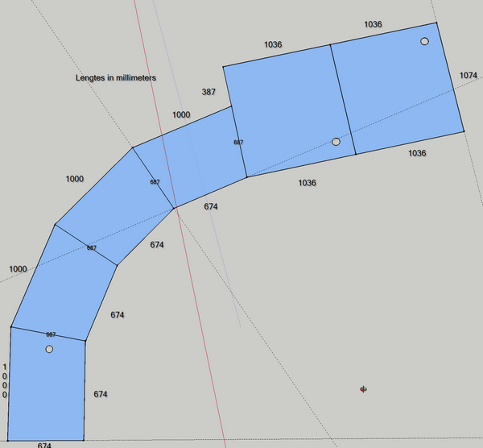Select the 387 dimension label

[208, 93]
